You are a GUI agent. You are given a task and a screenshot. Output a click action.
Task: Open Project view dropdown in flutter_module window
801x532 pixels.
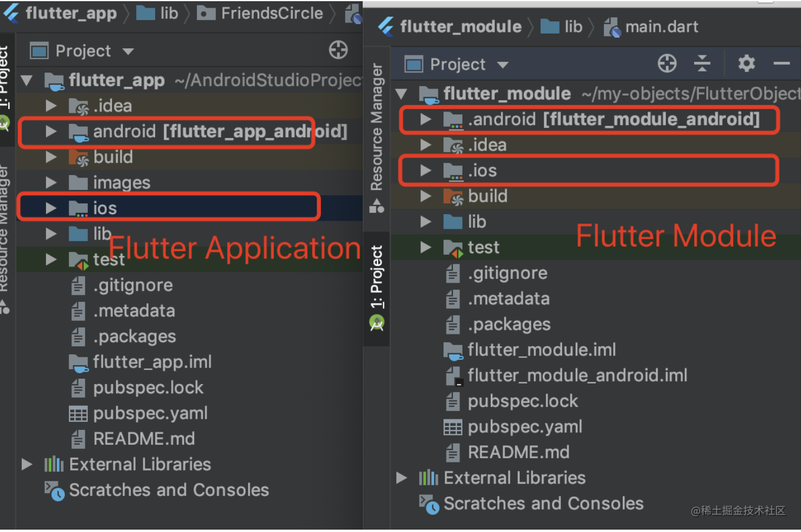(x=503, y=65)
